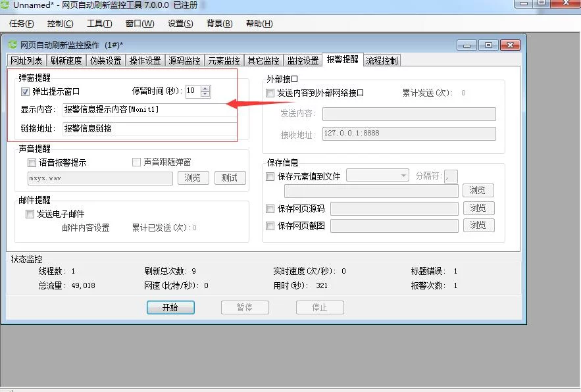
Task: Select the 报警提醒 tab
Action: [x=342, y=60]
